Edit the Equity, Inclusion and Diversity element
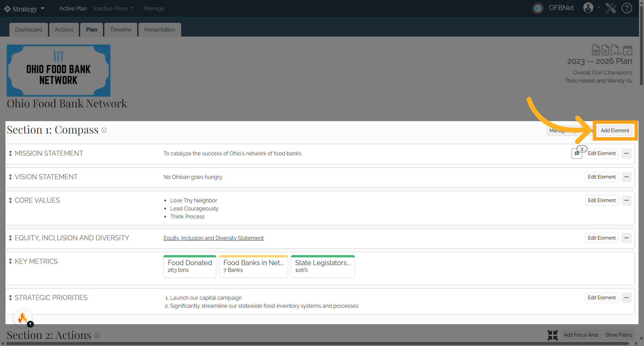Viewport: 644px width, 346px height. 602,238
